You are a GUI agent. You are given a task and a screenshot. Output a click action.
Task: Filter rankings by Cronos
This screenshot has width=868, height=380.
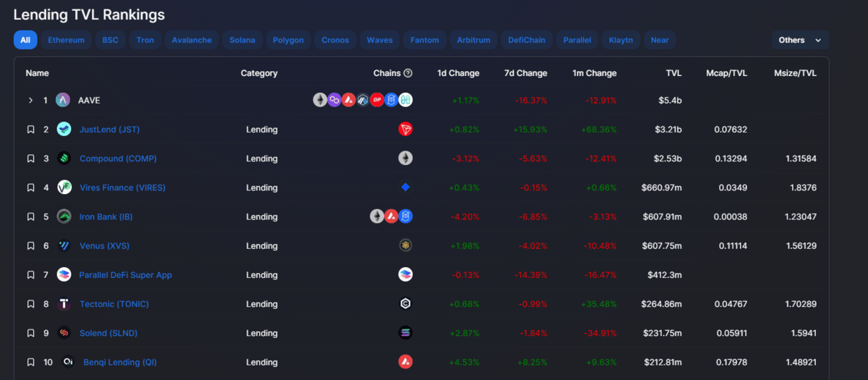(335, 40)
